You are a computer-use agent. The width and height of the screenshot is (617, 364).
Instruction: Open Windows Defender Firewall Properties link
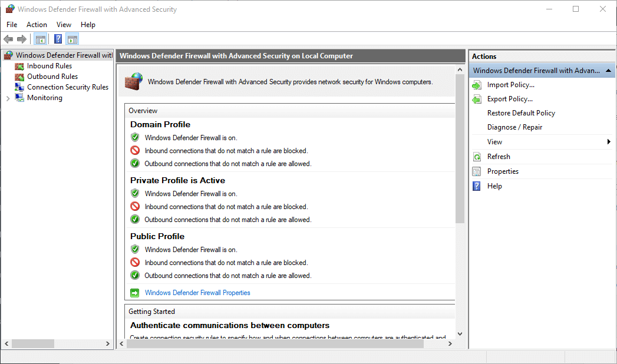197,293
